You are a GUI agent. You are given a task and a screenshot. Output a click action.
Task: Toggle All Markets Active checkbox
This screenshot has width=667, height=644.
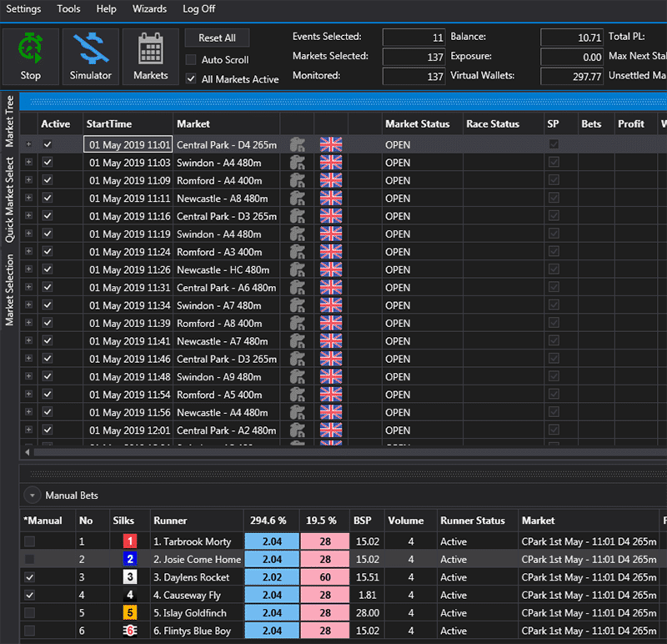pyautogui.click(x=191, y=79)
